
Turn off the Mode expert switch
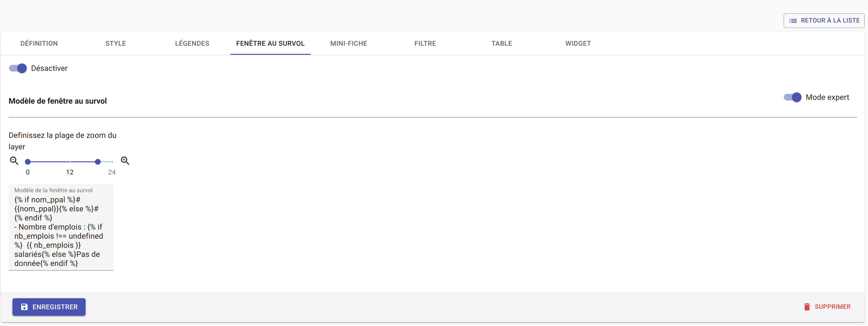coord(792,97)
